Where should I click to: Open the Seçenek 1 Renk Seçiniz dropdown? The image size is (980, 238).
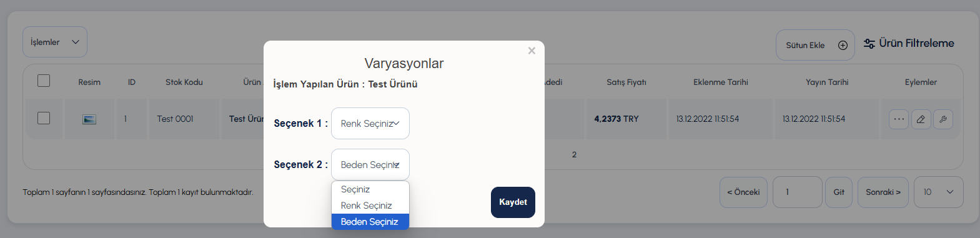point(370,124)
